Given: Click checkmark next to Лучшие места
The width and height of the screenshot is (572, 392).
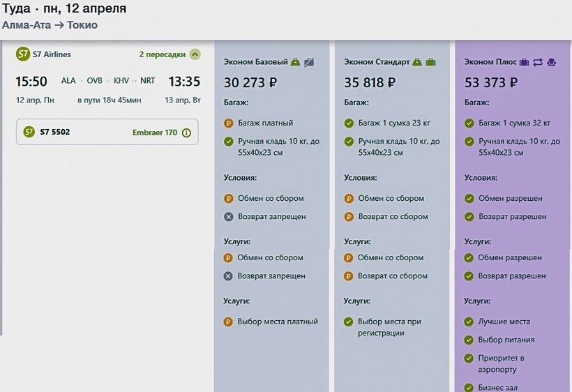Looking at the screenshot, I should coord(469,322).
